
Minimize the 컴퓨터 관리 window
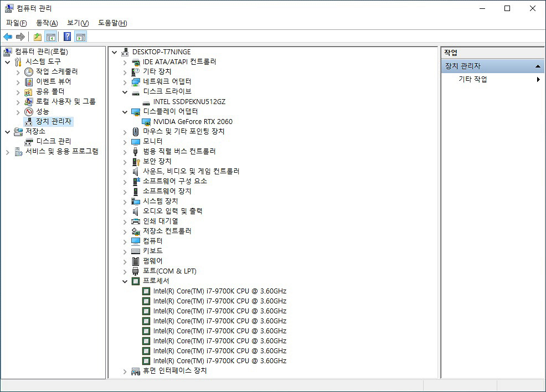coord(482,8)
